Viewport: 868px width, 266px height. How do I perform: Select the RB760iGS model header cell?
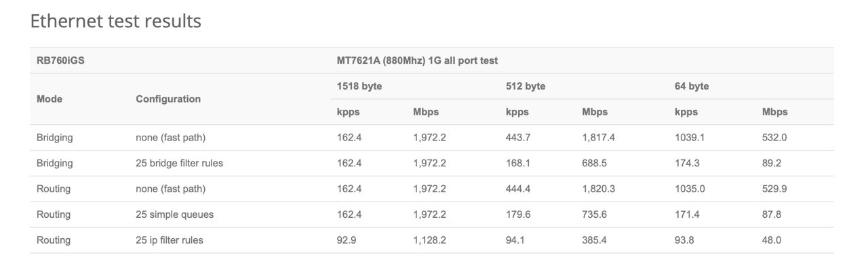point(60,60)
